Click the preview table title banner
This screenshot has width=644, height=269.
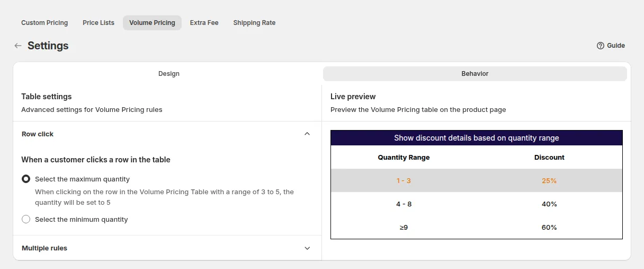pyautogui.click(x=477, y=138)
